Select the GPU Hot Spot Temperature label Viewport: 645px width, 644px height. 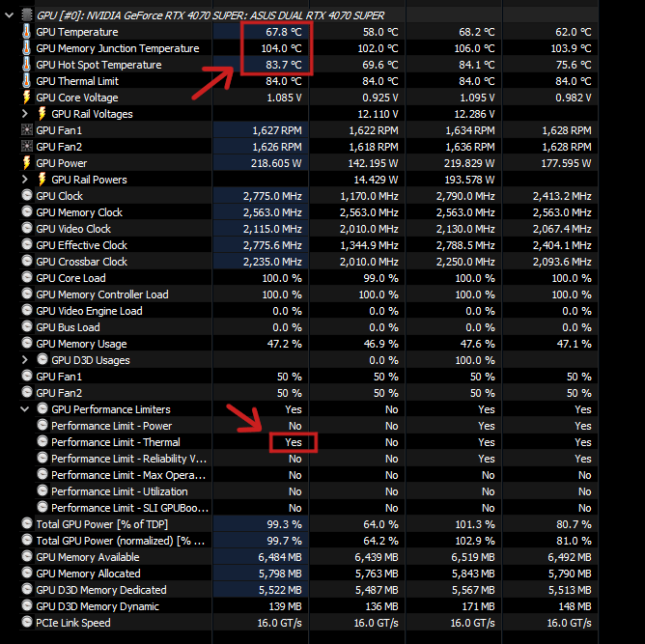(98, 65)
